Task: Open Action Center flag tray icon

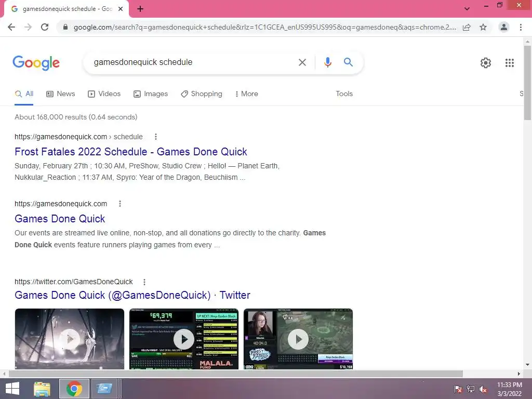Action: click(458, 389)
